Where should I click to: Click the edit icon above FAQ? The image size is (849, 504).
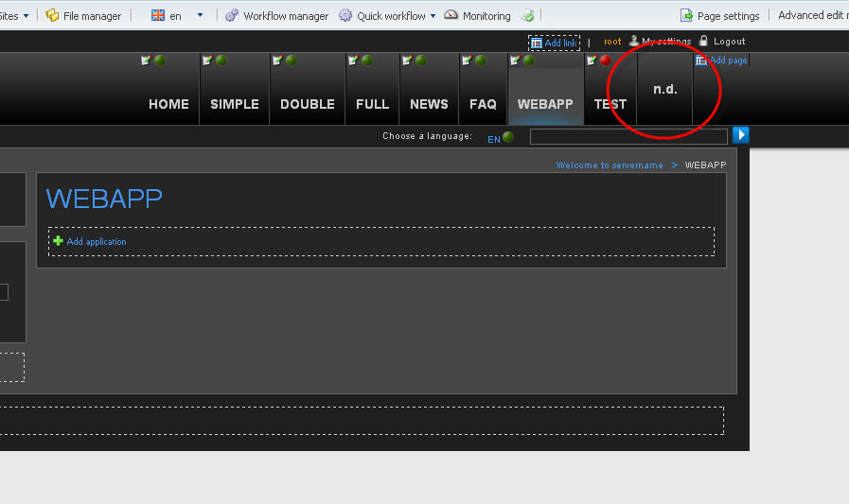click(x=467, y=60)
